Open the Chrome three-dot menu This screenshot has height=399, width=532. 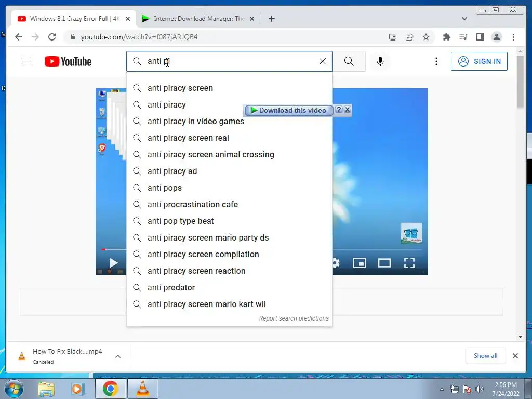[513, 37]
